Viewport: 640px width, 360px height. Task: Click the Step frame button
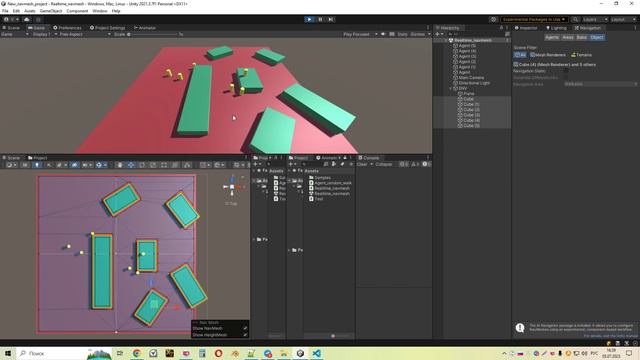coord(331,19)
